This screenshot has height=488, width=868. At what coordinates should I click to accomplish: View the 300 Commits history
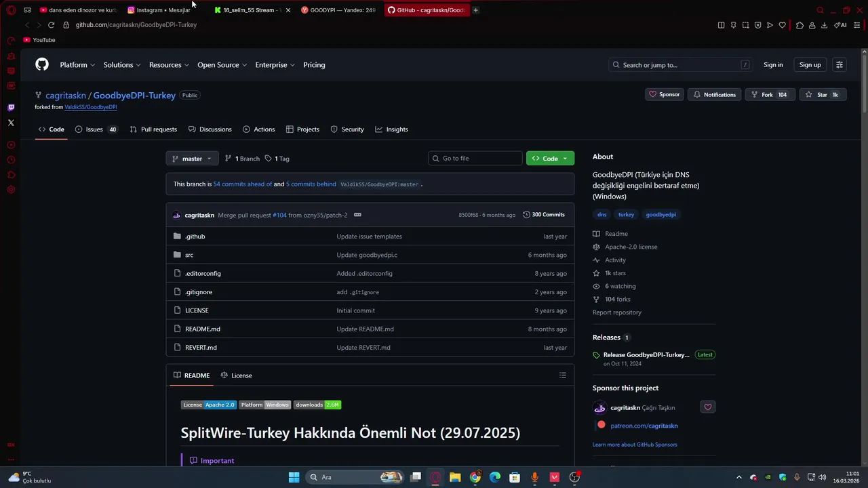point(544,215)
